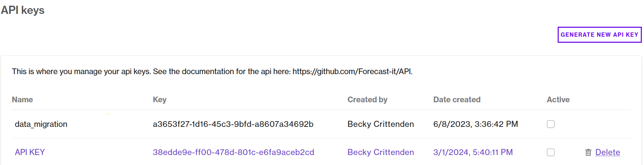
Task: Open the github.com/Forecast-it/API documentation URL
Action: [x=352, y=71]
